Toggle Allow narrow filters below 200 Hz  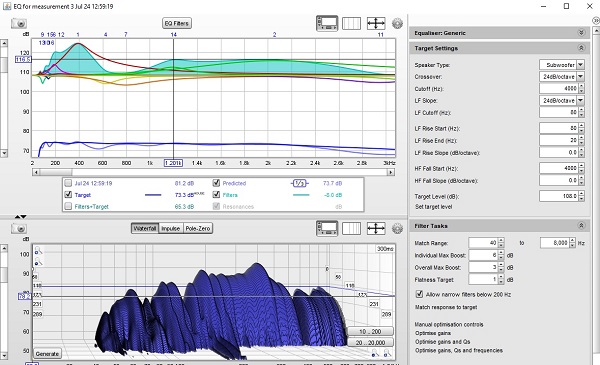419,294
